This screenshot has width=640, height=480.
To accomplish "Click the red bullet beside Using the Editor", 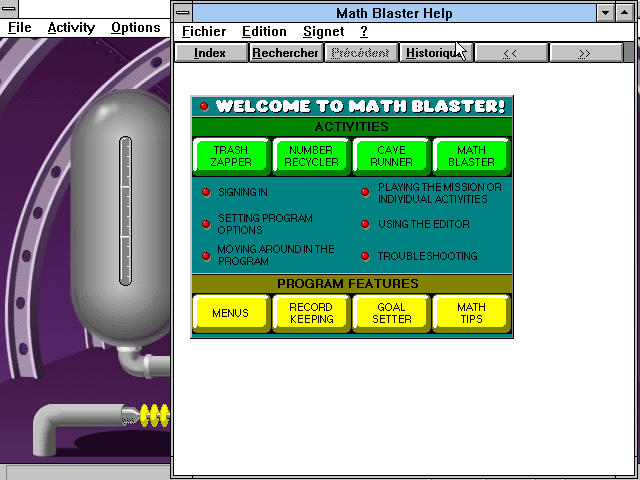I will click(365, 224).
